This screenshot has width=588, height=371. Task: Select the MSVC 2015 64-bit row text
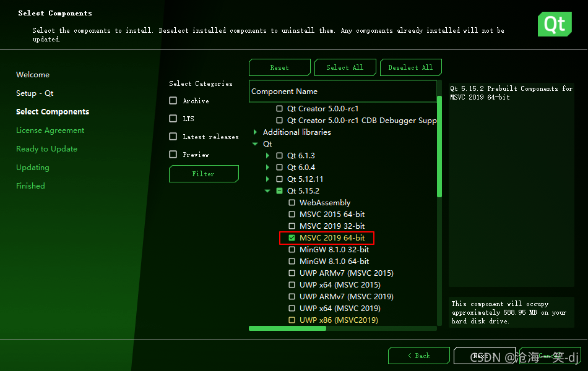click(332, 215)
